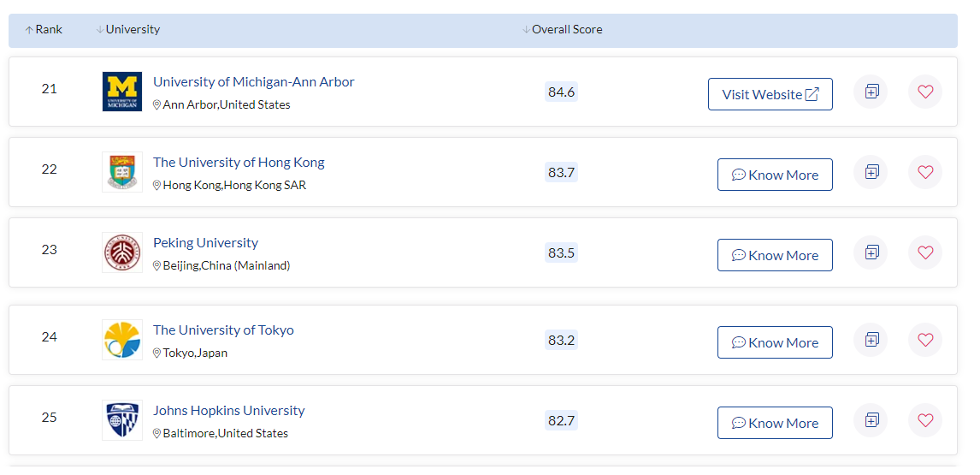Image resolution: width=980 pixels, height=475 pixels.
Task: Click University of Michigan logo thumbnail
Action: click(122, 92)
